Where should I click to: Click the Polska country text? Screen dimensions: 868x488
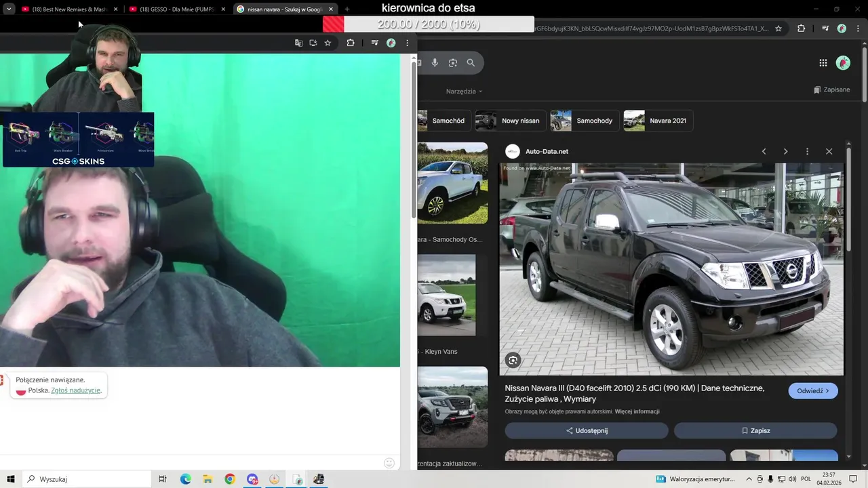point(38,390)
